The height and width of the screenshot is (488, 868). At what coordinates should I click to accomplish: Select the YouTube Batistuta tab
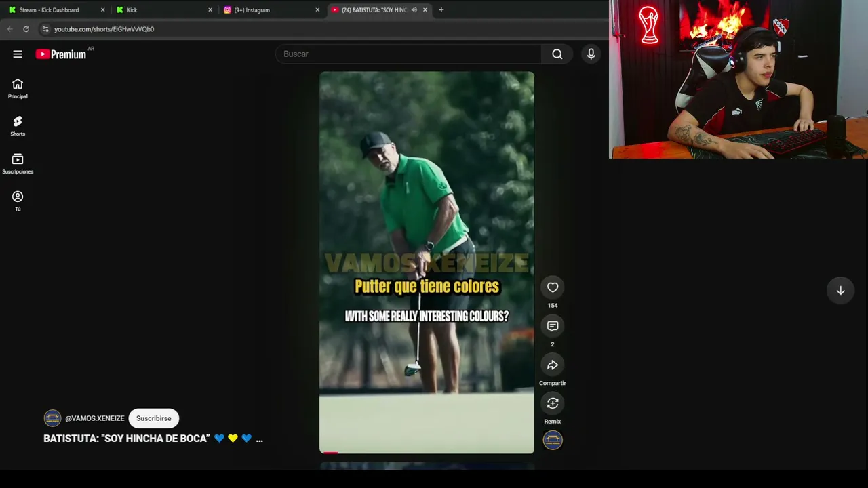(x=379, y=9)
